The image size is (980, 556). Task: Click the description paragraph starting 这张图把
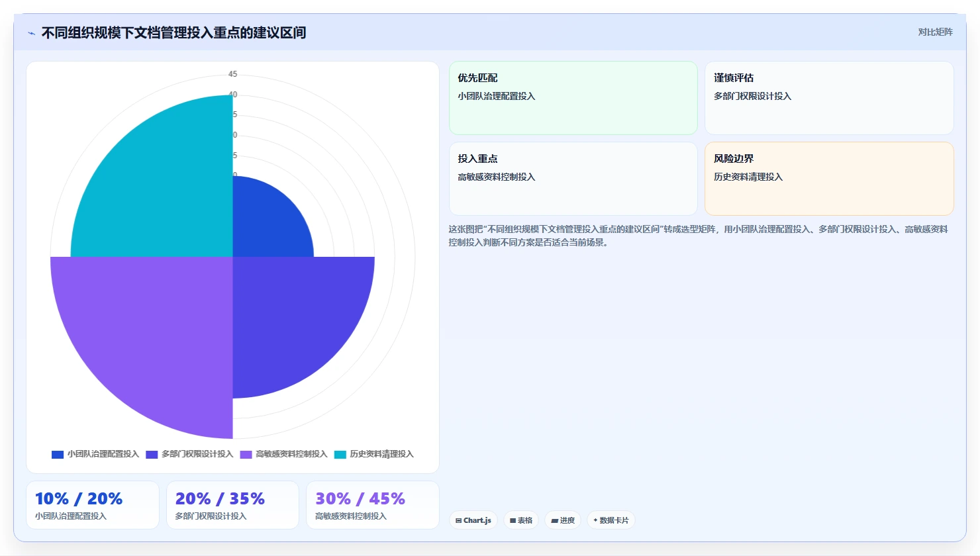click(699, 236)
